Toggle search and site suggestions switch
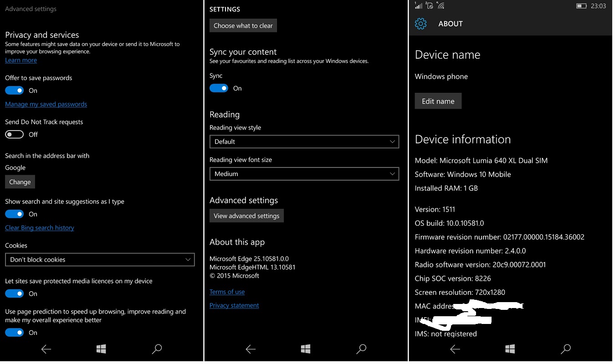 pyautogui.click(x=14, y=214)
